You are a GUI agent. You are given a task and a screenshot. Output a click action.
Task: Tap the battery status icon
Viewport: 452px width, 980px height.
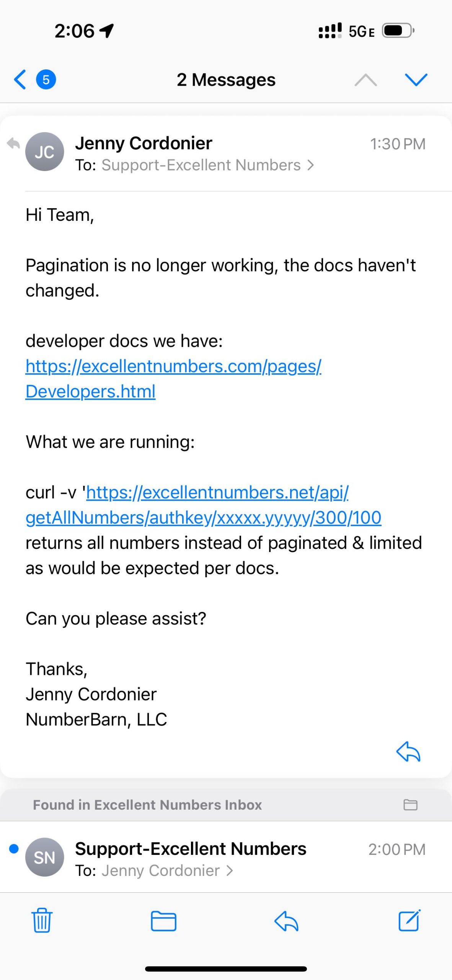click(398, 31)
